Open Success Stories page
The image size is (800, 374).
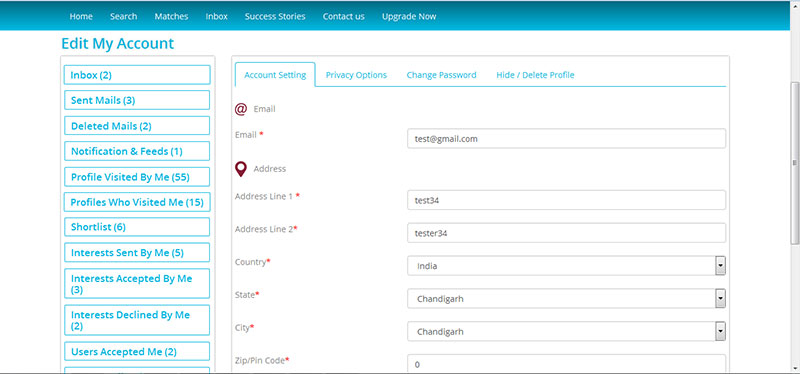coord(275,16)
